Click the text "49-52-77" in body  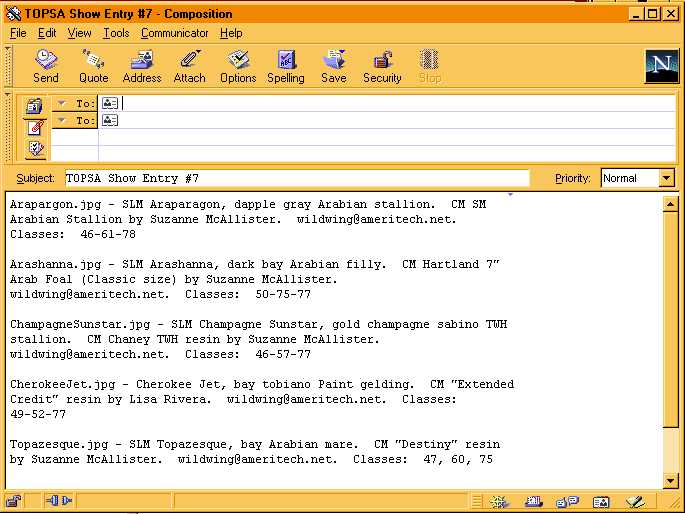(38, 414)
